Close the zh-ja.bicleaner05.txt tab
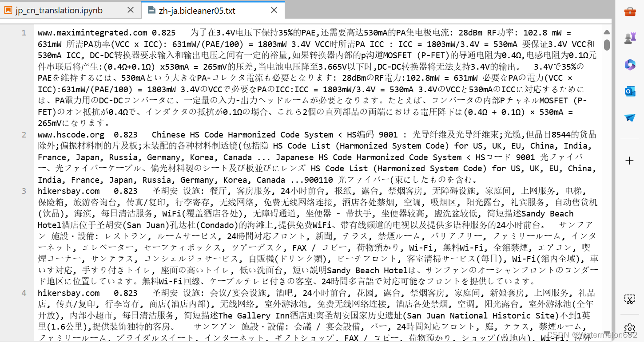The width and height of the screenshot is (644, 342). [x=274, y=10]
